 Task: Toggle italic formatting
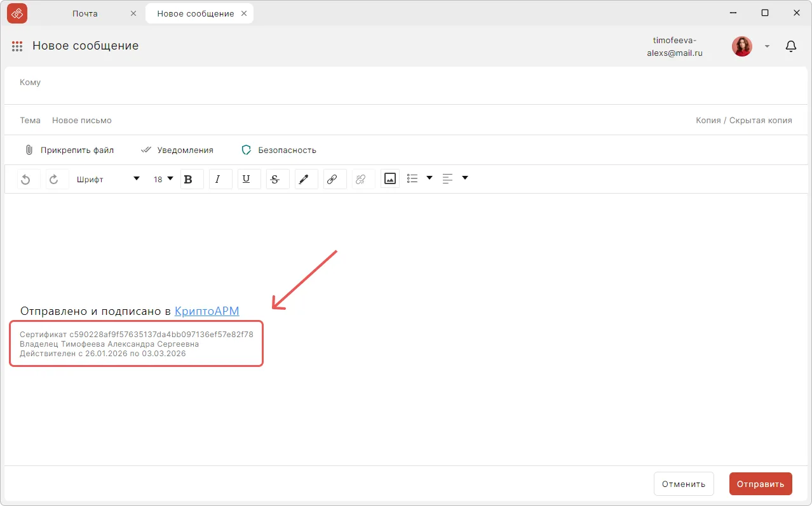pyautogui.click(x=218, y=180)
